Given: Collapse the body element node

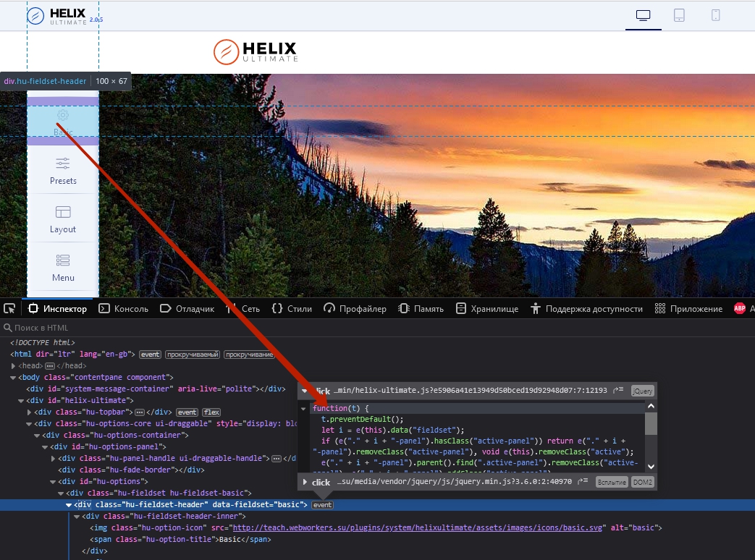Looking at the screenshot, I should tap(14, 378).
